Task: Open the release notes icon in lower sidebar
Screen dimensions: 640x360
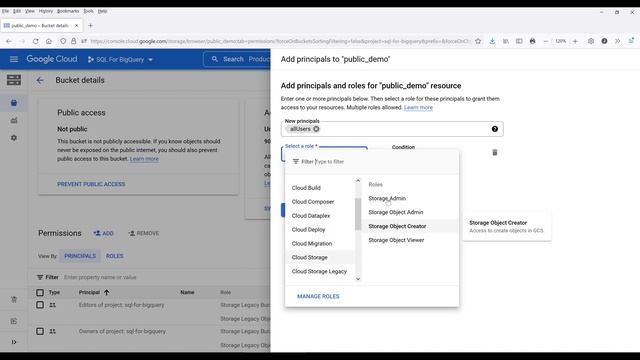Action: coord(14,321)
